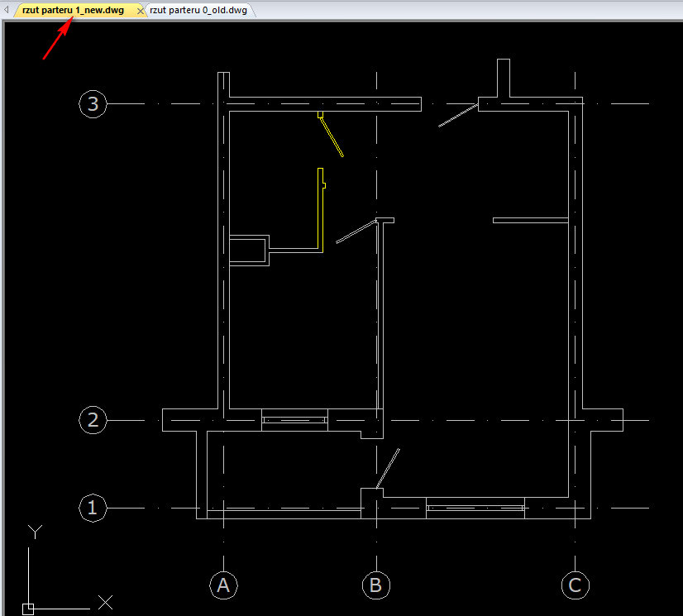Pick the axis bubble labeled A
Viewport: 683px width, 616px height.
tap(222, 585)
